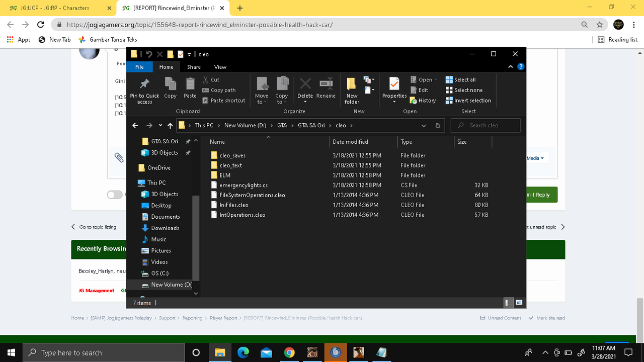
Task: Click Select none
Action: tap(464, 90)
